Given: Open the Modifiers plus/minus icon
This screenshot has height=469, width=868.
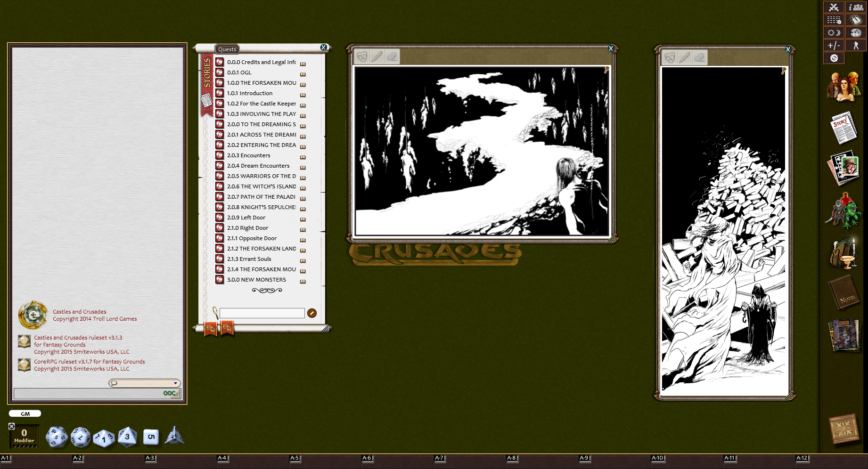Looking at the screenshot, I should 834,45.
